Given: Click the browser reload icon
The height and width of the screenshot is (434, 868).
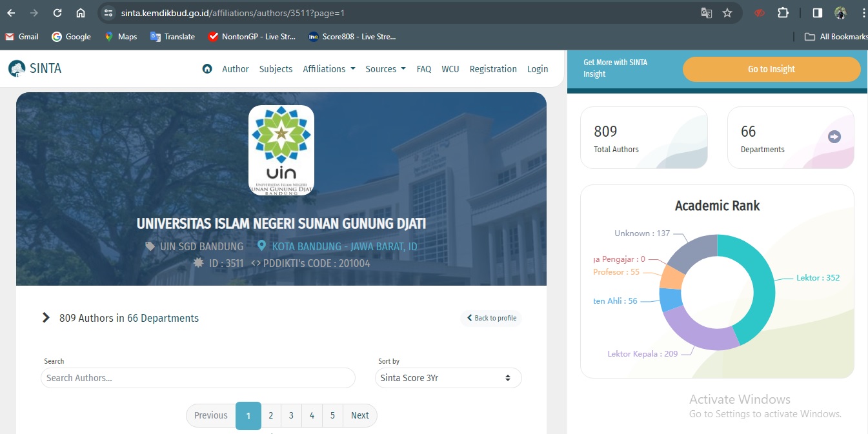Looking at the screenshot, I should point(57,13).
